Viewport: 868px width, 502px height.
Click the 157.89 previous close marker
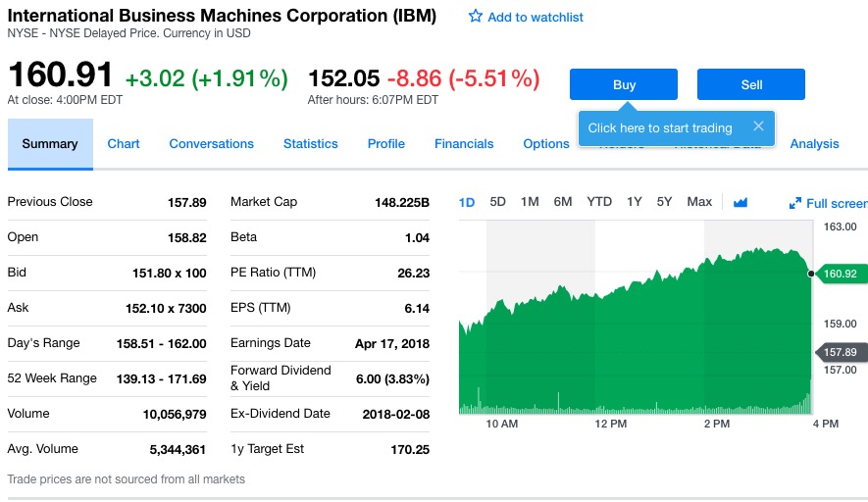click(840, 352)
